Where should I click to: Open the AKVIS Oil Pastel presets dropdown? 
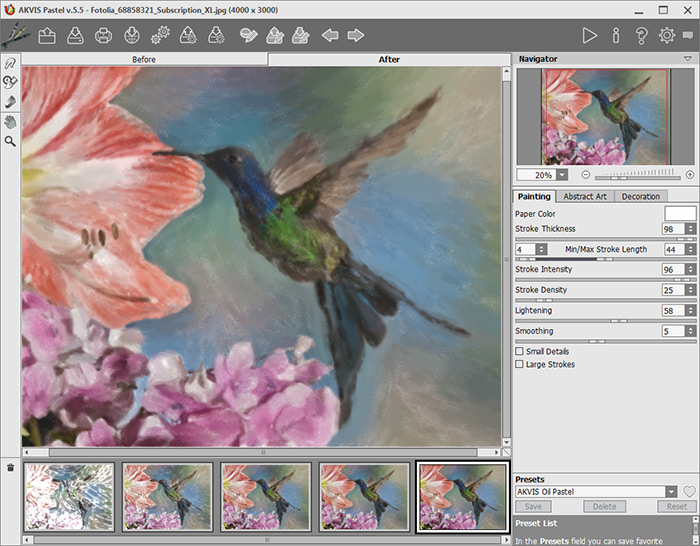coord(671,492)
